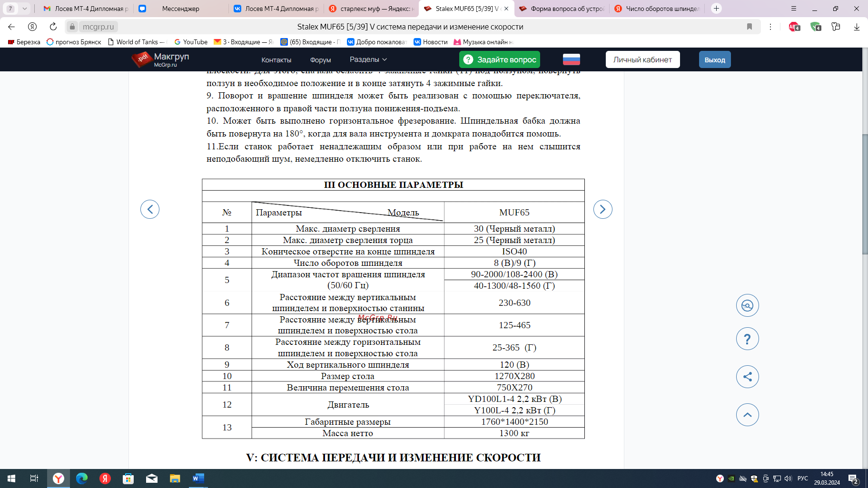Open Контакты in site menu
868x488 pixels.
pyautogui.click(x=276, y=60)
